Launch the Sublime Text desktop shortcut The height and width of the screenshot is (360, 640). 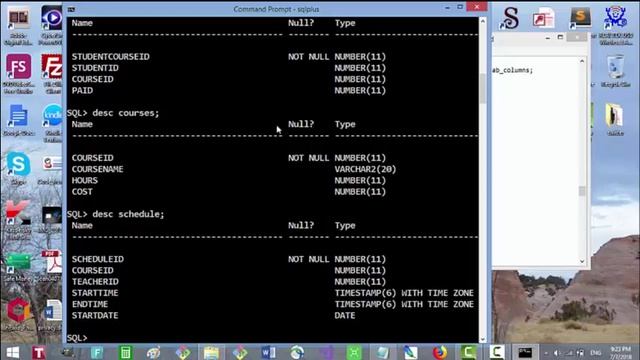tap(580, 17)
